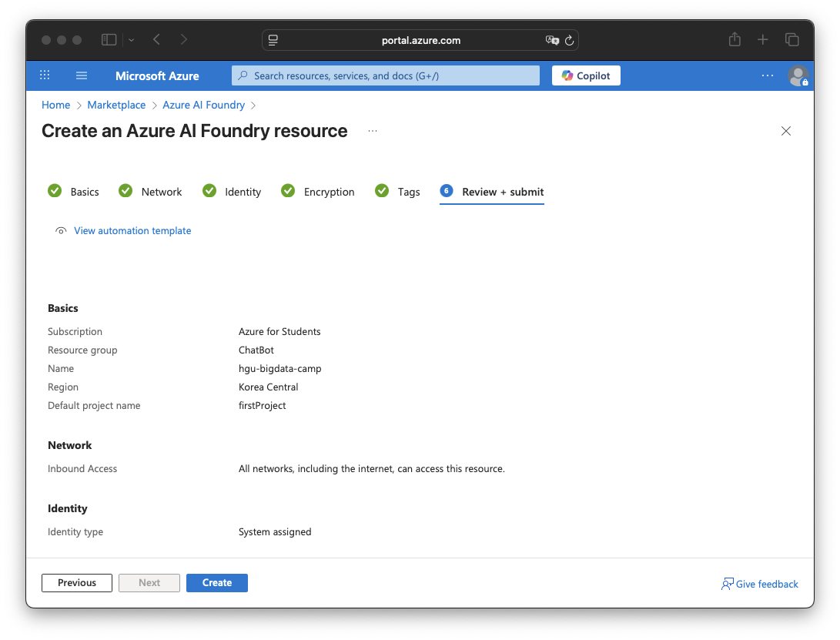Open the Azure apps grid launcher
Viewport: 840px width, 640px height.
[45, 75]
